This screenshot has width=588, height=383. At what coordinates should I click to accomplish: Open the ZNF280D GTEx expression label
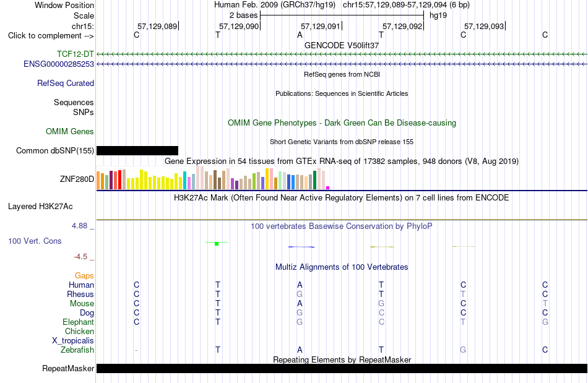coord(77,179)
